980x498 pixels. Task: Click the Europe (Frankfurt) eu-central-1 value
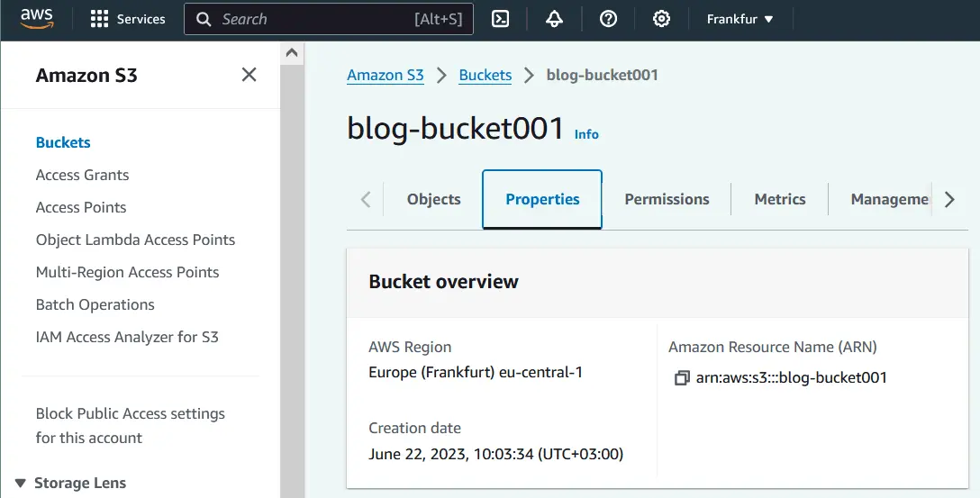click(x=476, y=373)
